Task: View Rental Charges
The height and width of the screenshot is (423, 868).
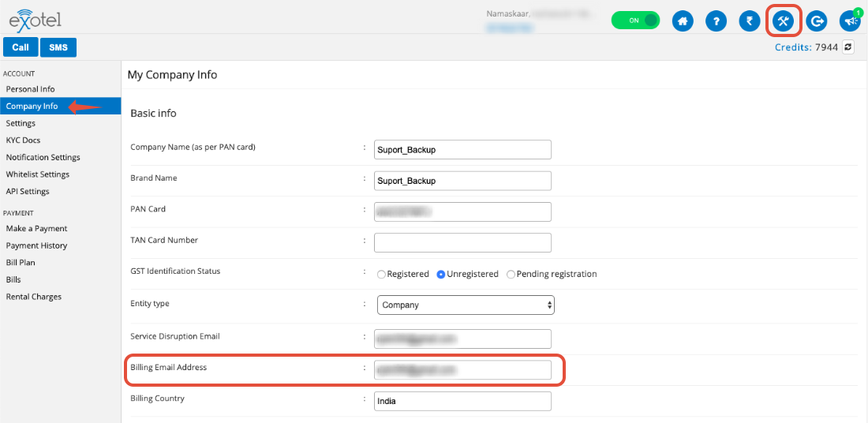Action: (x=34, y=297)
